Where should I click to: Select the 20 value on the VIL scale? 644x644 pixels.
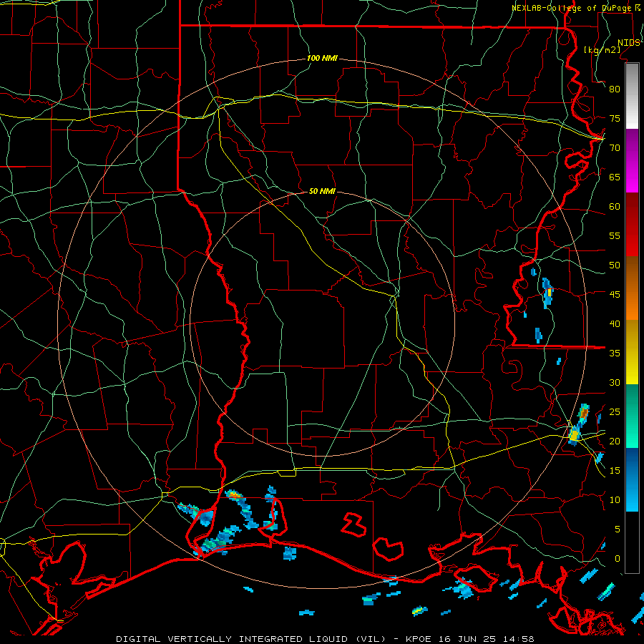pos(615,441)
